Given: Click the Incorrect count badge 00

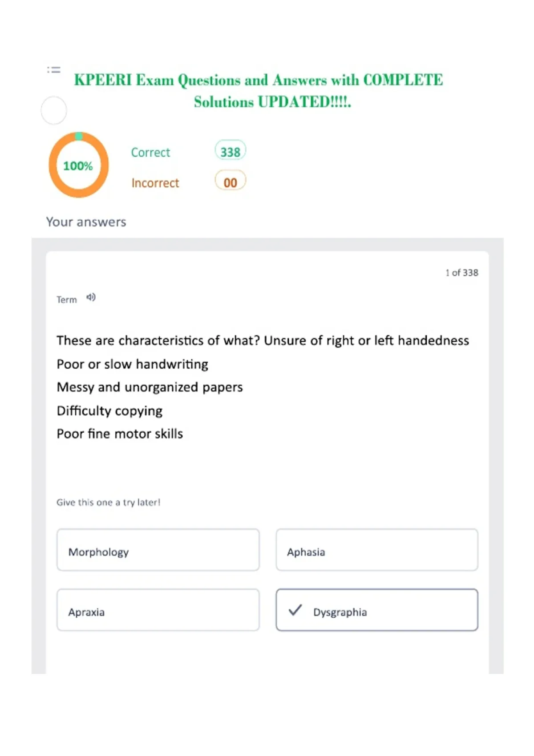Looking at the screenshot, I should (x=230, y=181).
